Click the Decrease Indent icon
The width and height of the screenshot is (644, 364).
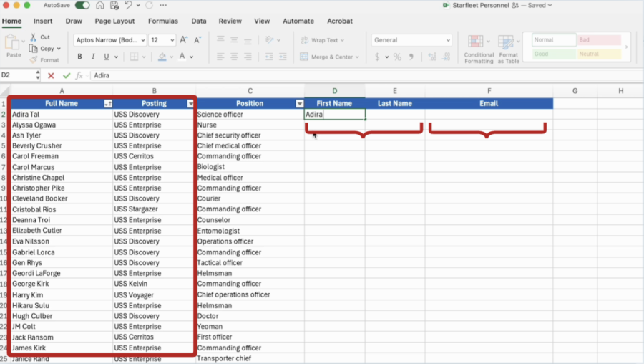coord(269,57)
